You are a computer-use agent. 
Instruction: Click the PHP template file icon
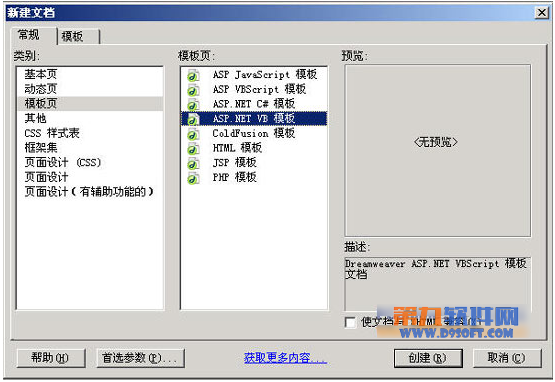point(193,178)
